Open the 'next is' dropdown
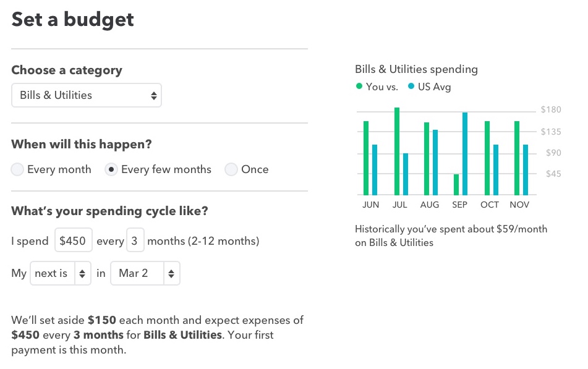Screen dimensions: 588x369 [60, 273]
